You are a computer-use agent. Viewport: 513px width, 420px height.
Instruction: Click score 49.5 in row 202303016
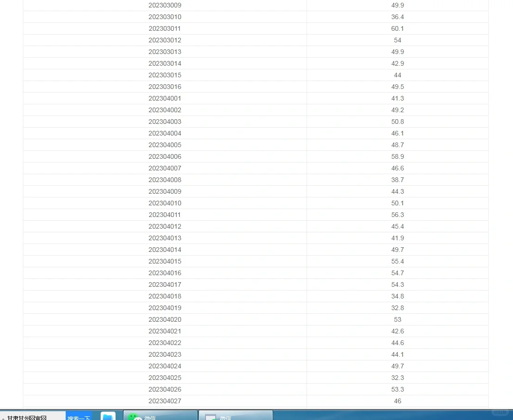pos(397,87)
